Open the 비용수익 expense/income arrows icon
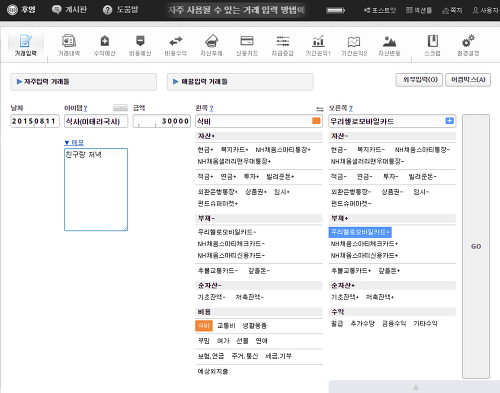 [176, 45]
